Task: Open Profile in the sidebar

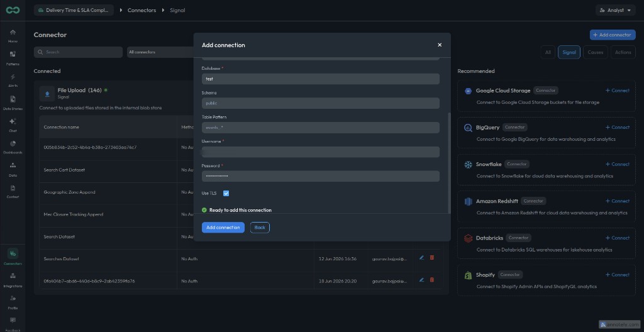Action: click(13, 302)
